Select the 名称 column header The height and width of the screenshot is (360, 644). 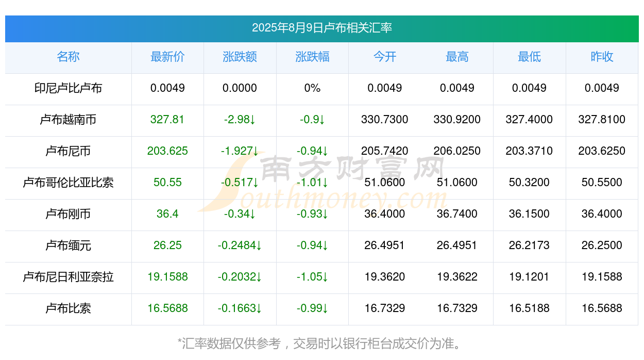[x=68, y=57]
